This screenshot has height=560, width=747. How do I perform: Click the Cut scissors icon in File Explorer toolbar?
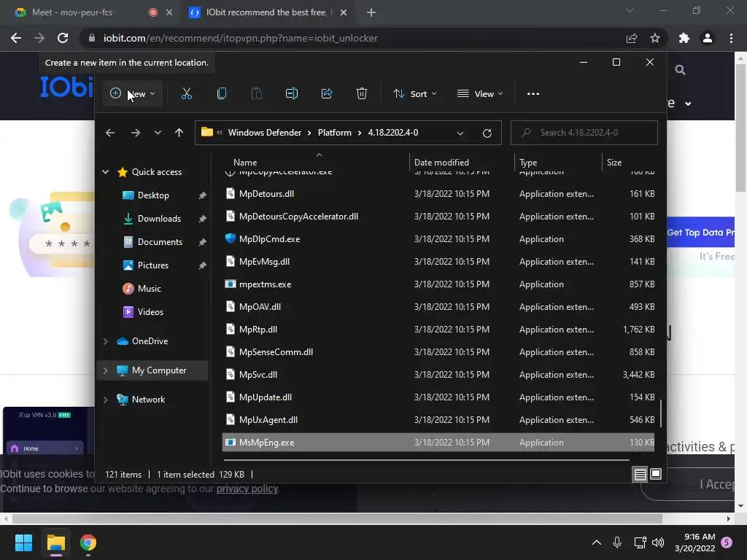186,94
